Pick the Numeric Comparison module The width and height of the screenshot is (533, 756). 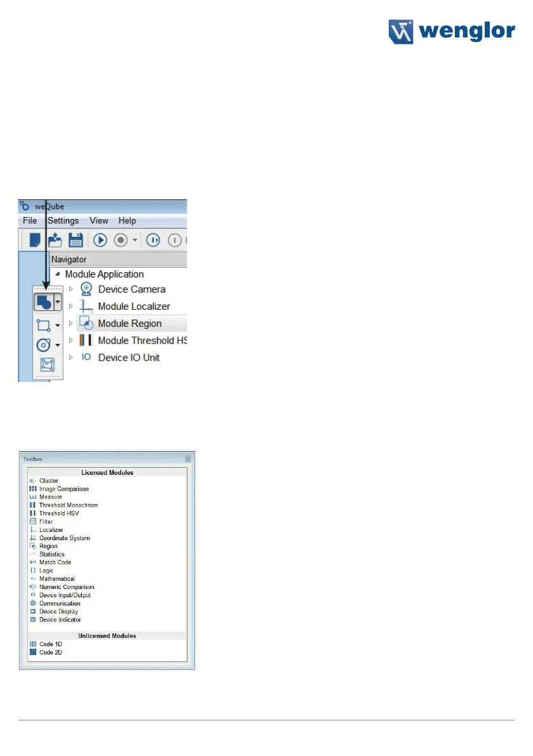(67, 587)
